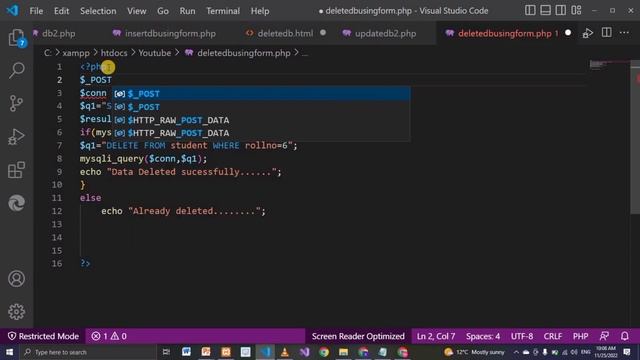This screenshot has height=360, width=640.
Task: Click line 7 DELETE FROM query
Action: point(189,146)
